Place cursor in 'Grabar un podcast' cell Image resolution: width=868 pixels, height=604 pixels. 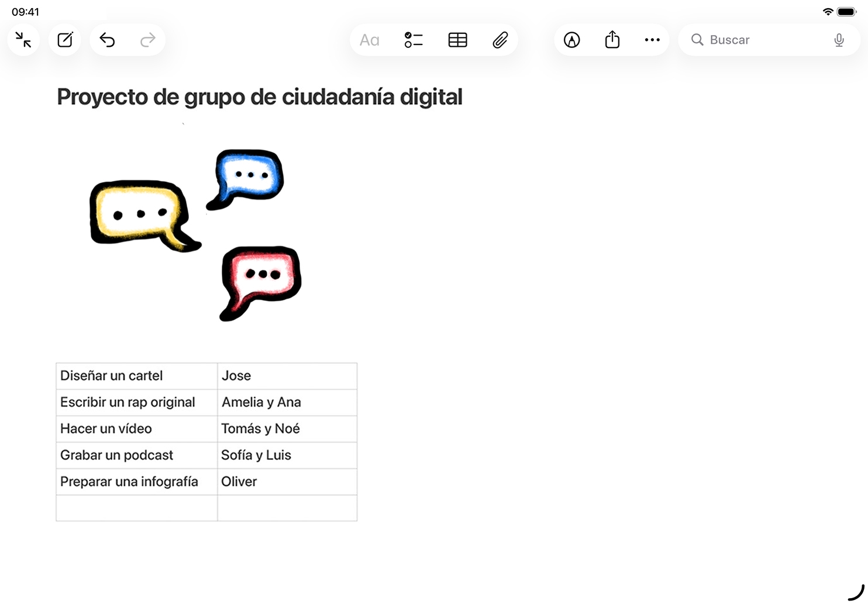[x=136, y=455]
